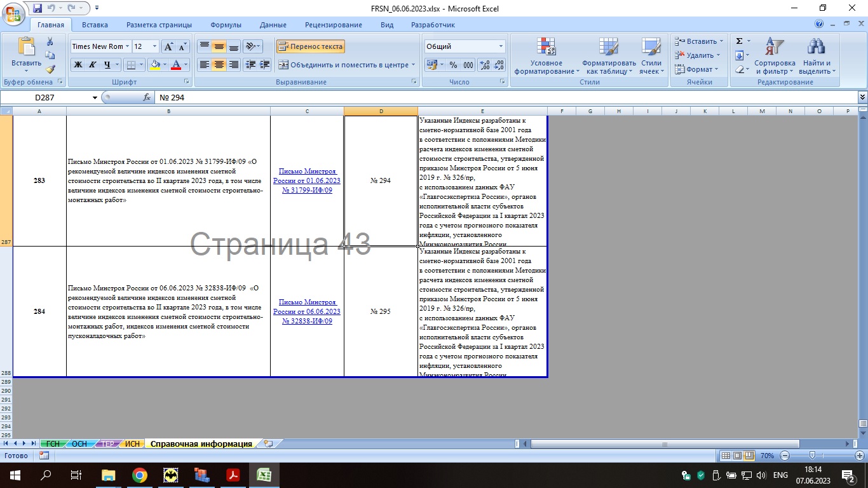Open Conditional Formatting menu
This screenshot has width=868, height=488.
546,56
